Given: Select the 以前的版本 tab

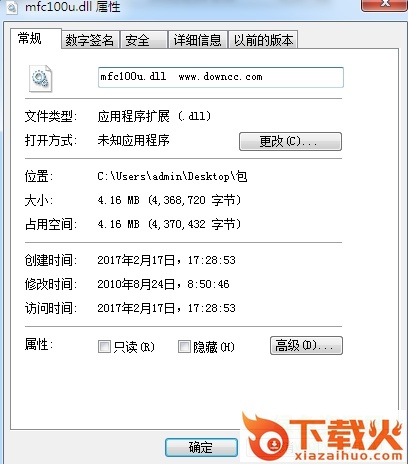Looking at the screenshot, I should click(263, 40).
